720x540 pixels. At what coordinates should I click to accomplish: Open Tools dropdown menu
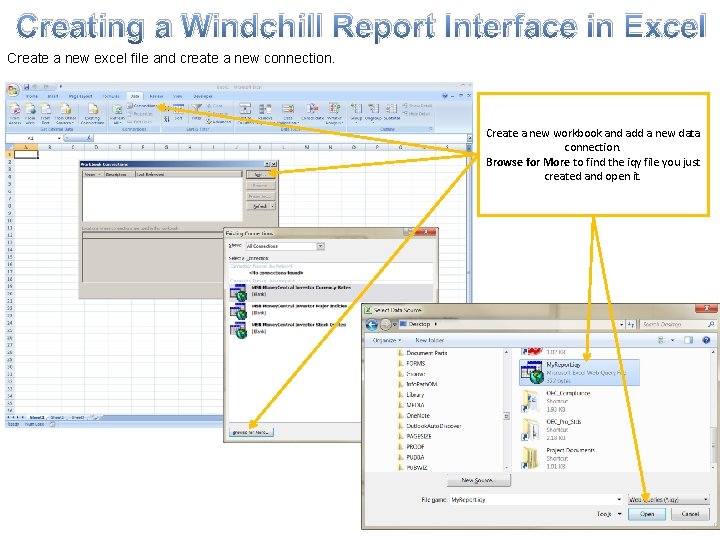point(609,514)
